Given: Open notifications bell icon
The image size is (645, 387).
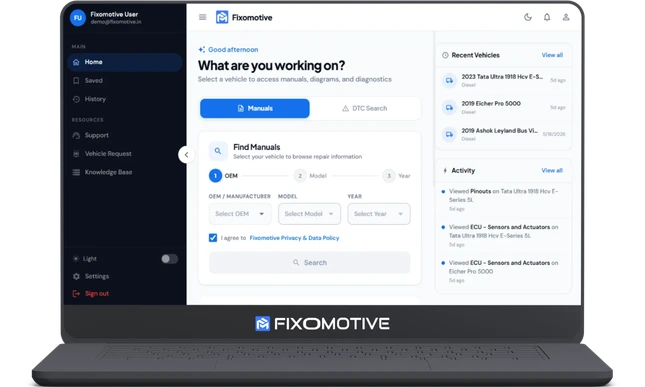Looking at the screenshot, I should (x=547, y=17).
